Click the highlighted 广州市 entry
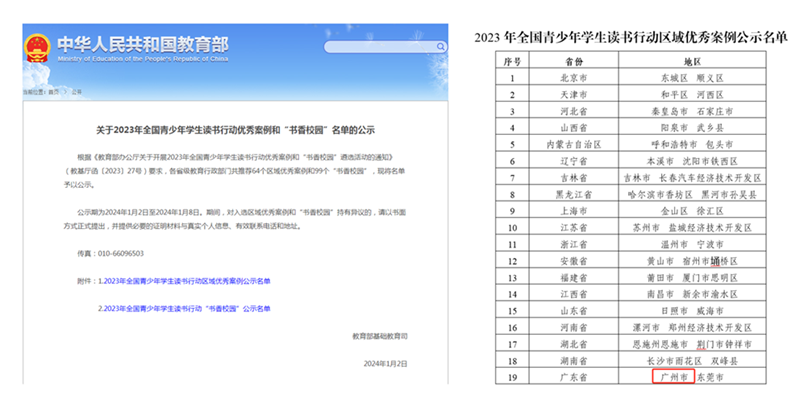 pyautogui.click(x=674, y=377)
